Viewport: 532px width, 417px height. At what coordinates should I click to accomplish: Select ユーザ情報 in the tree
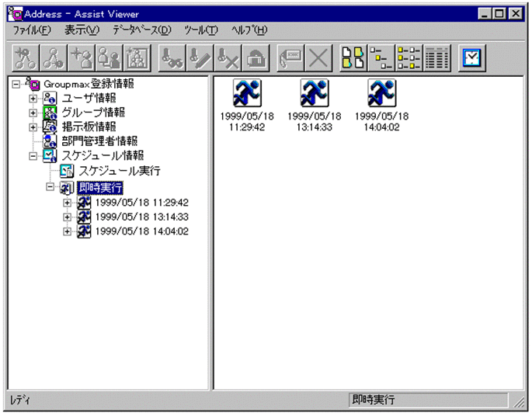(89, 99)
